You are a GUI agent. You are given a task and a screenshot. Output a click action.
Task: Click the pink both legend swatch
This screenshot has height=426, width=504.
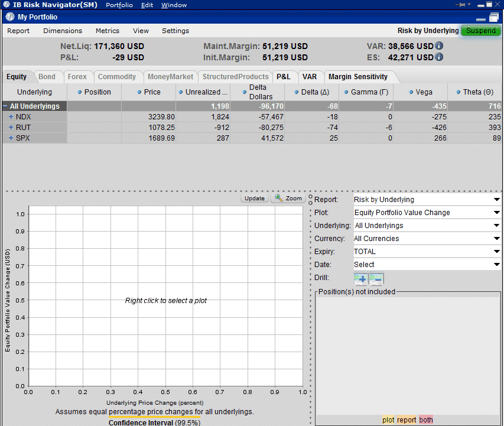[x=426, y=420]
